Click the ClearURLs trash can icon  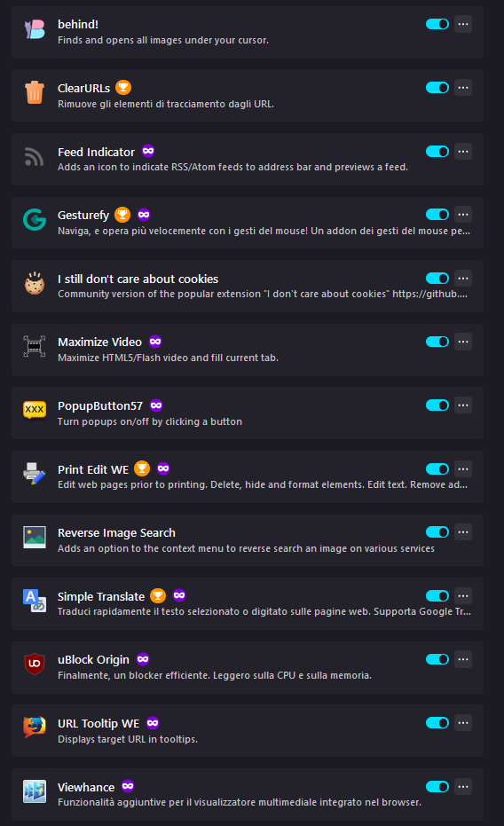(35, 92)
